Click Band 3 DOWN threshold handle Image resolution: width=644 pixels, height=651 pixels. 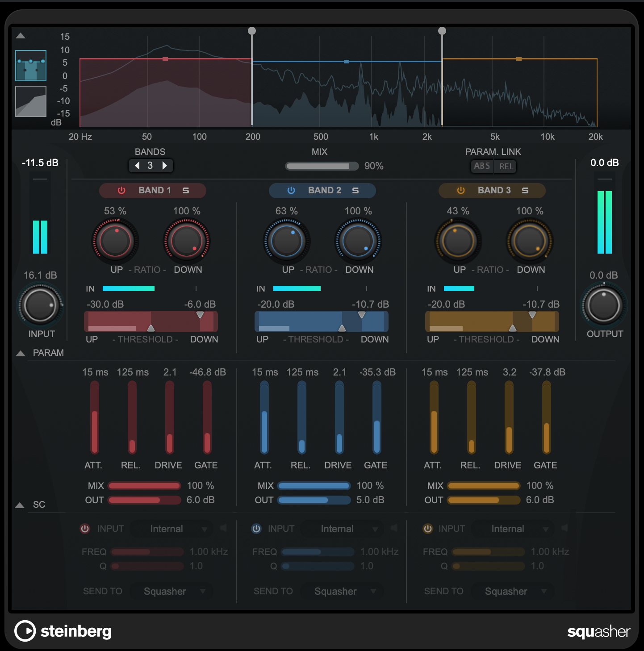pyautogui.click(x=532, y=315)
